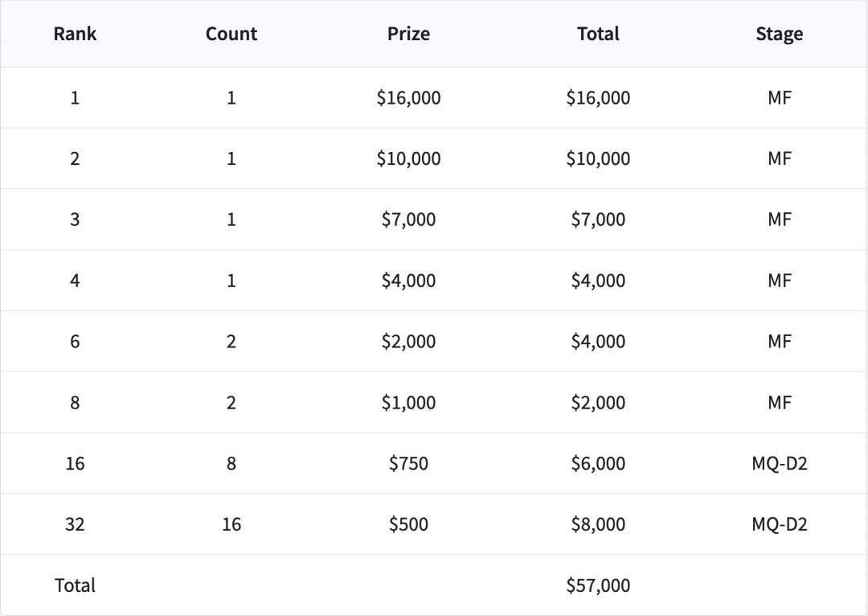The image size is (868, 616).
Task: Click count value 16 in rank 32 row
Action: click(x=231, y=524)
